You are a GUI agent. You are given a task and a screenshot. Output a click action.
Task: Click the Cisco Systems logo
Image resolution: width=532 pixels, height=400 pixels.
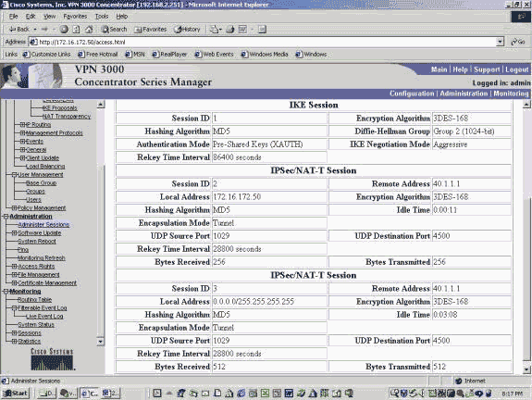[x=52, y=359]
